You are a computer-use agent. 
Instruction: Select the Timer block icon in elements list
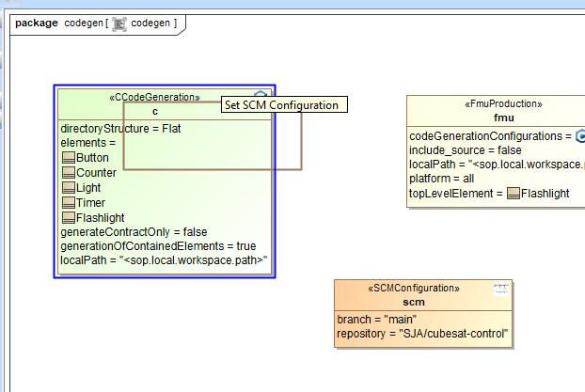[69, 202]
